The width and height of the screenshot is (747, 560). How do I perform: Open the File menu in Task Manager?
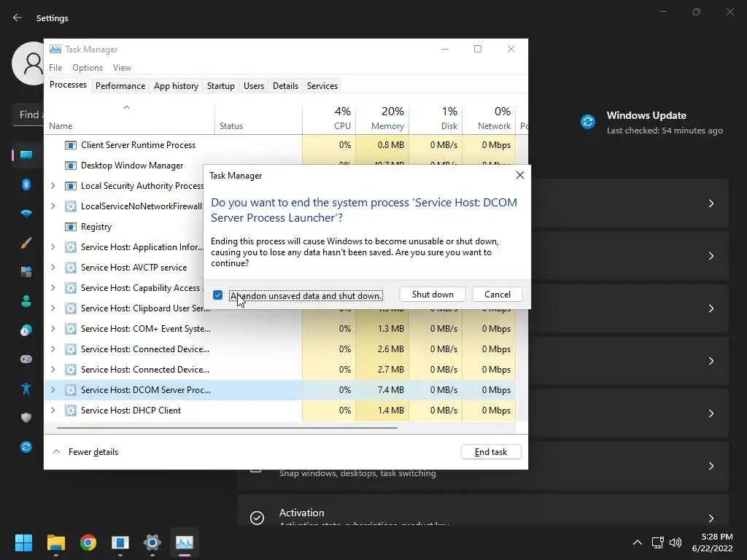click(x=55, y=68)
